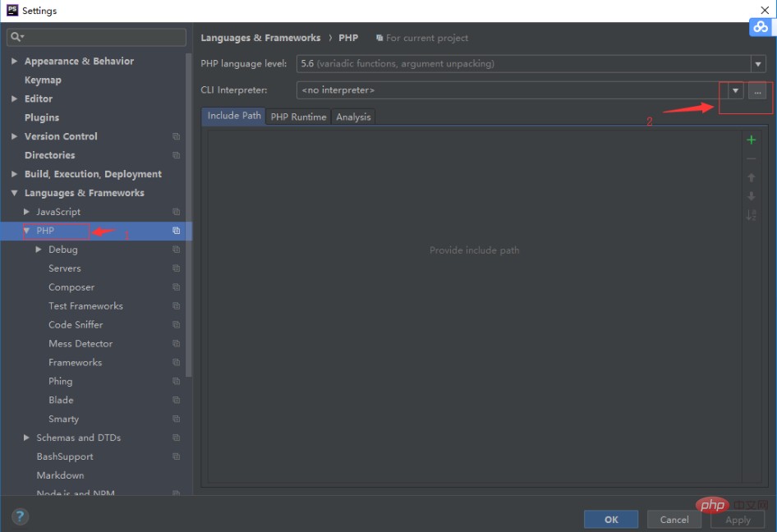Click project-level icon next to Code Sniffer
Screen dimensions: 777x532
coord(176,324)
